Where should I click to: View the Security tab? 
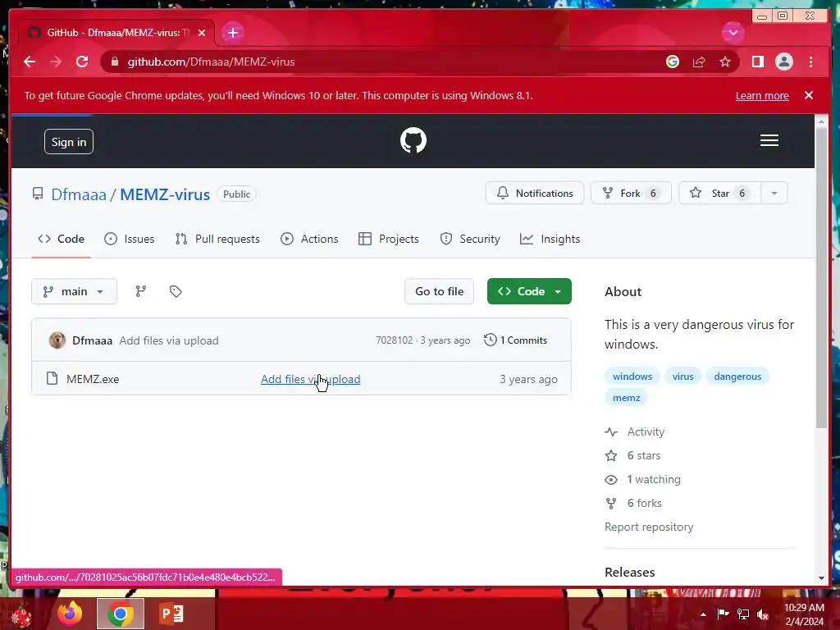point(470,239)
